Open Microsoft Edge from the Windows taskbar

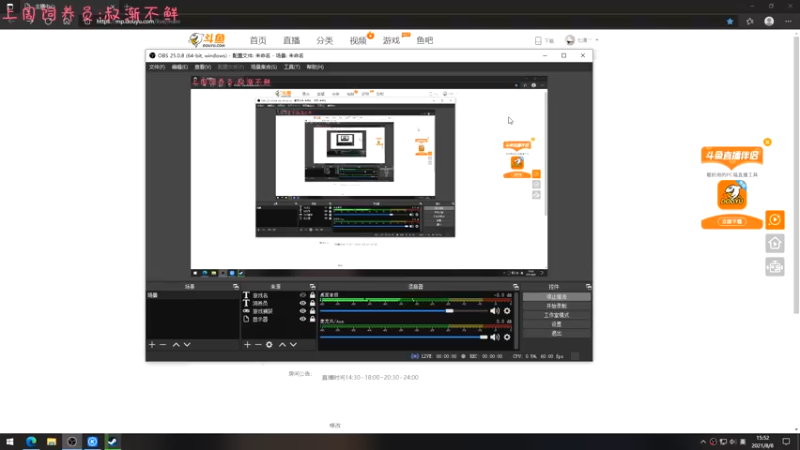(x=30, y=441)
